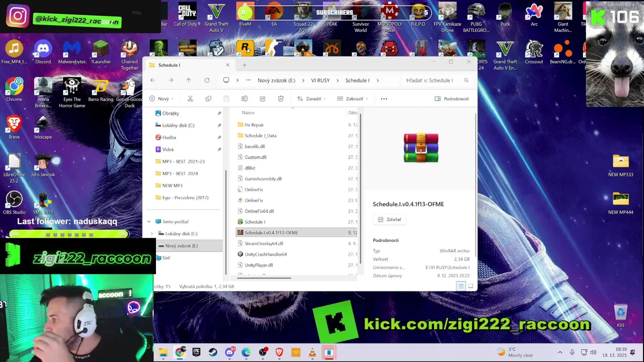644x362 pixels.
Task: Select Nový zväzok (E:) in sidebar
Action: [x=189, y=246]
